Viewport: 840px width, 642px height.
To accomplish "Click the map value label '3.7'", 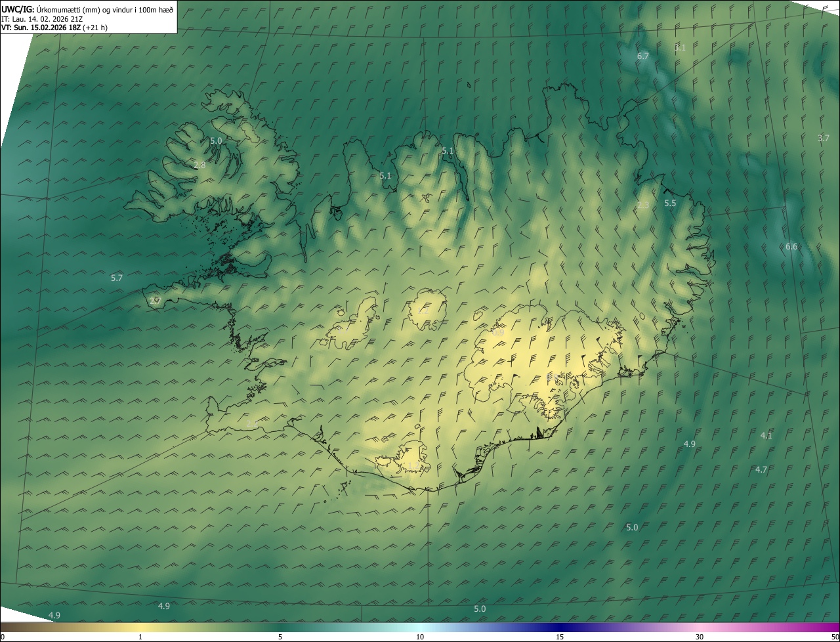I will [x=824, y=138].
